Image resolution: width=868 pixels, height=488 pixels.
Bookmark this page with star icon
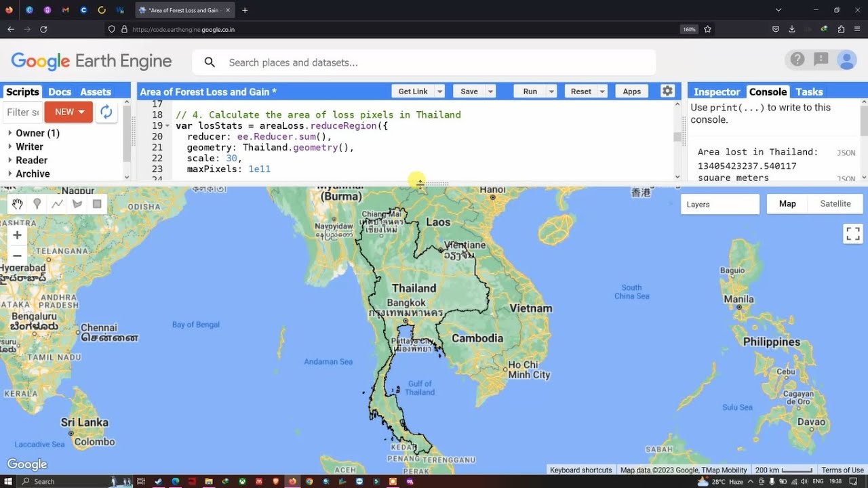pos(707,29)
